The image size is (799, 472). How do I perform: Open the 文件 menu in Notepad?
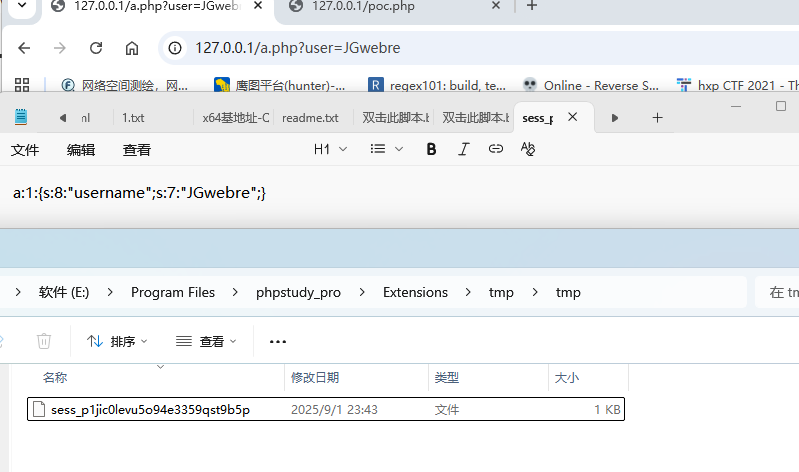pyautogui.click(x=25, y=150)
